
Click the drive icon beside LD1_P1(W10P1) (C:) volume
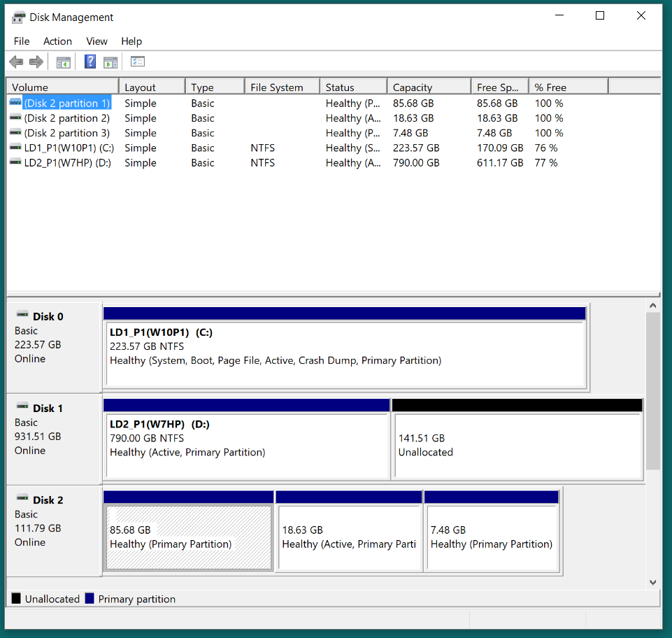(x=15, y=148)
